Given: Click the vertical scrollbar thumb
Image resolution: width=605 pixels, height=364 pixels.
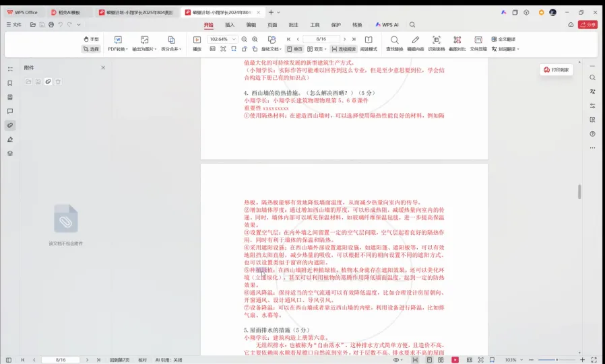Looking at the screenshot, I should click(x=579, y=192).
